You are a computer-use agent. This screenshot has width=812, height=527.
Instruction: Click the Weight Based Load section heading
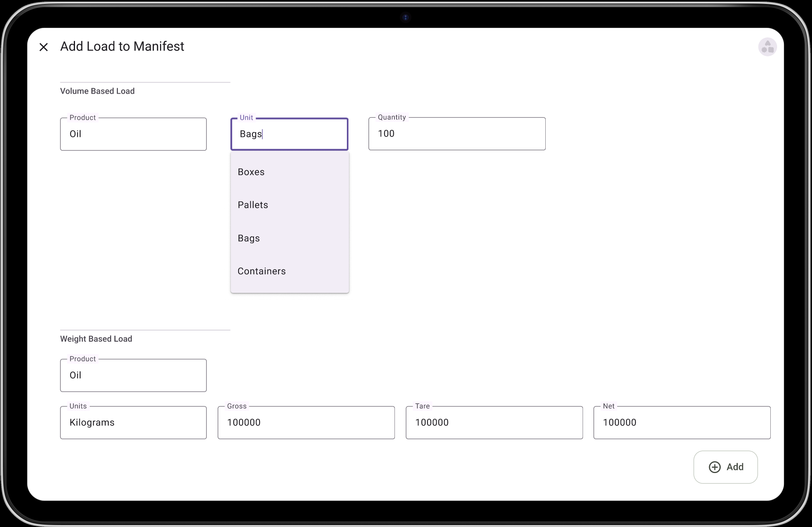[x=96, y=339]
